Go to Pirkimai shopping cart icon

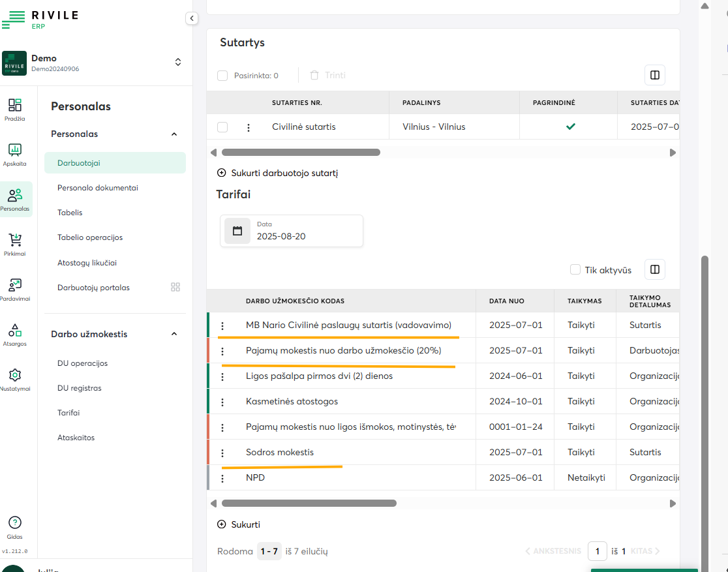coord(14,244)
